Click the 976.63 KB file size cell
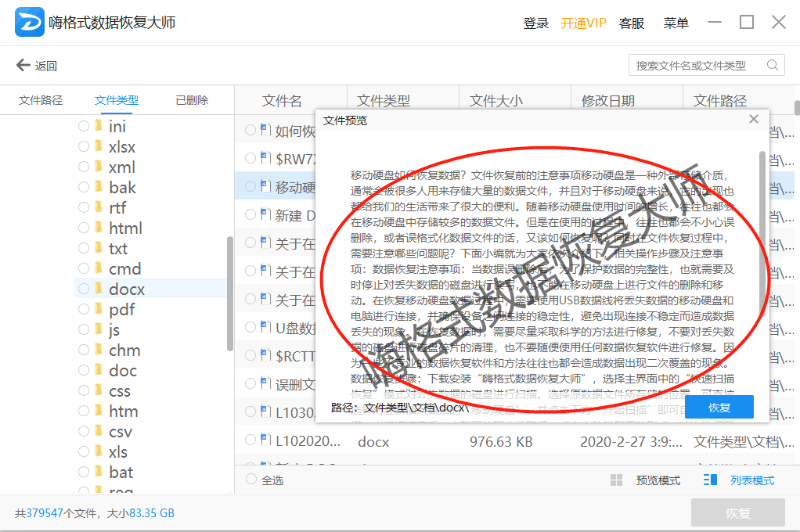Image resolution: width=800 pixels, height=532 pixels. 501,442
